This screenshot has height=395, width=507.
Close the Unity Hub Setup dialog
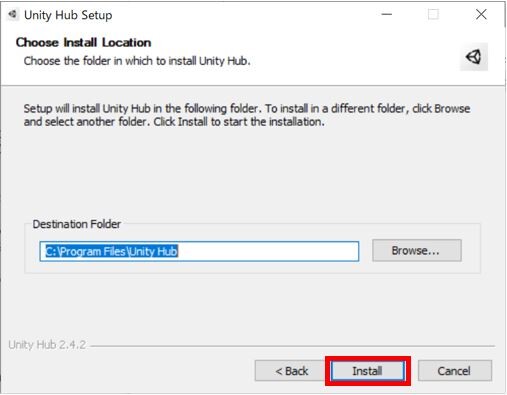pyautogui.click(x=481, y=14)
